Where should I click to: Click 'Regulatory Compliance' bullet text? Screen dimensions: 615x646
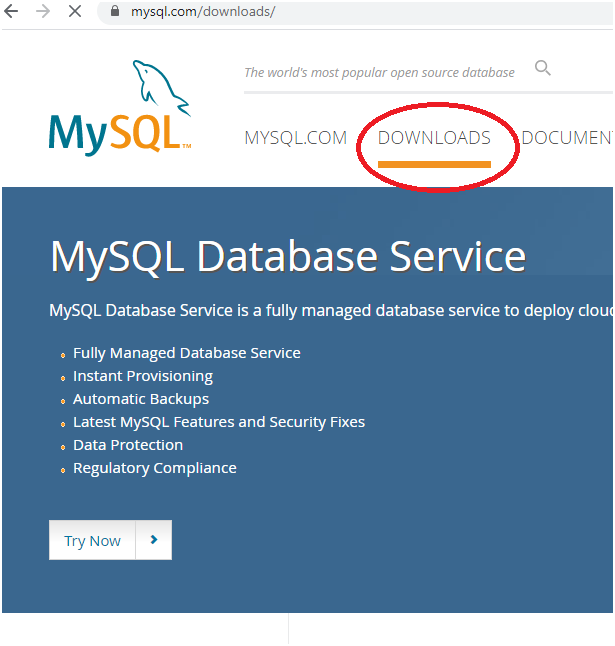154,468
